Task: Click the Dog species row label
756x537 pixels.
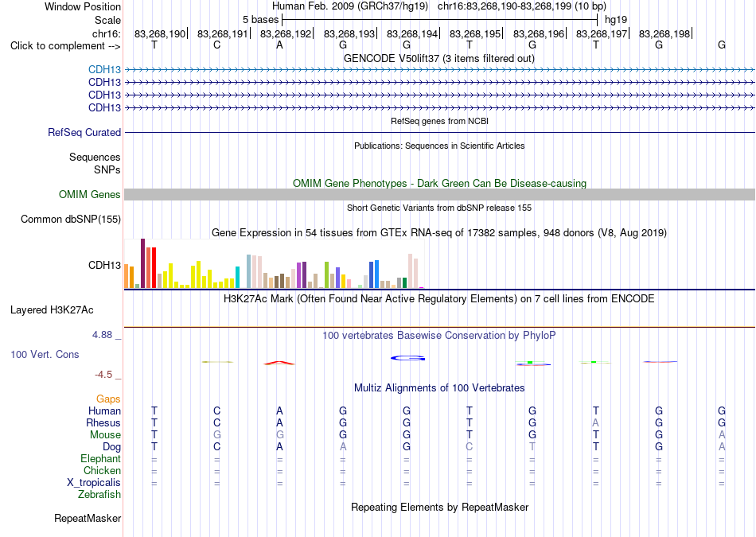Action: [x=111, y=447]
